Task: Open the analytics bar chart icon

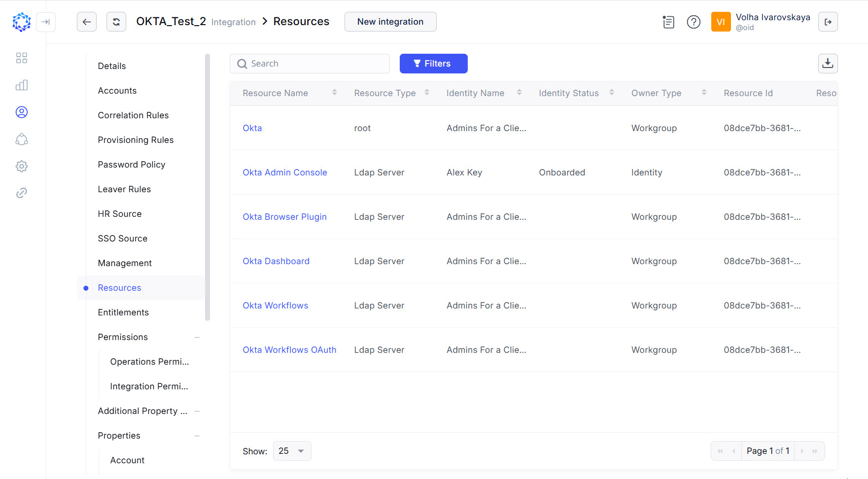Action: tap(22, 85)
